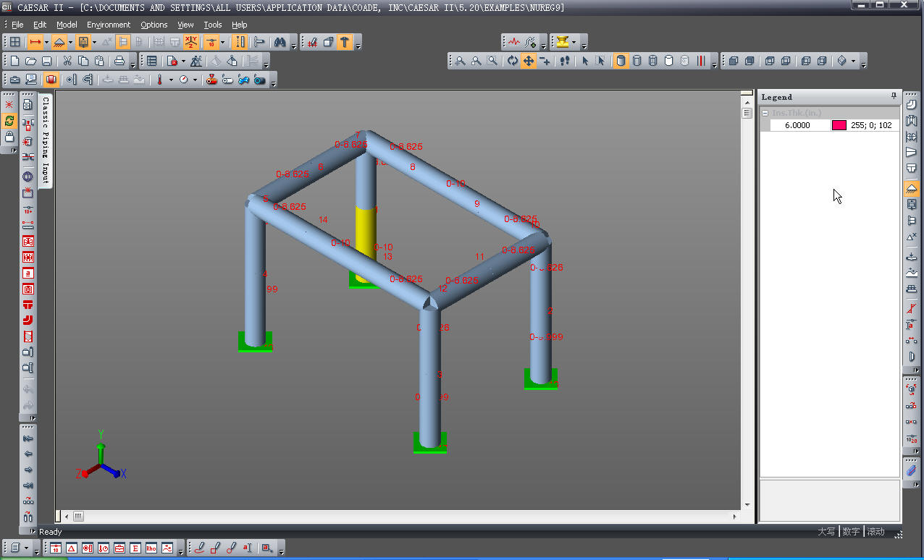924x560 pixels.
Task: Click the 6.0000 insulation thickness value
Action: coord(797,125)
